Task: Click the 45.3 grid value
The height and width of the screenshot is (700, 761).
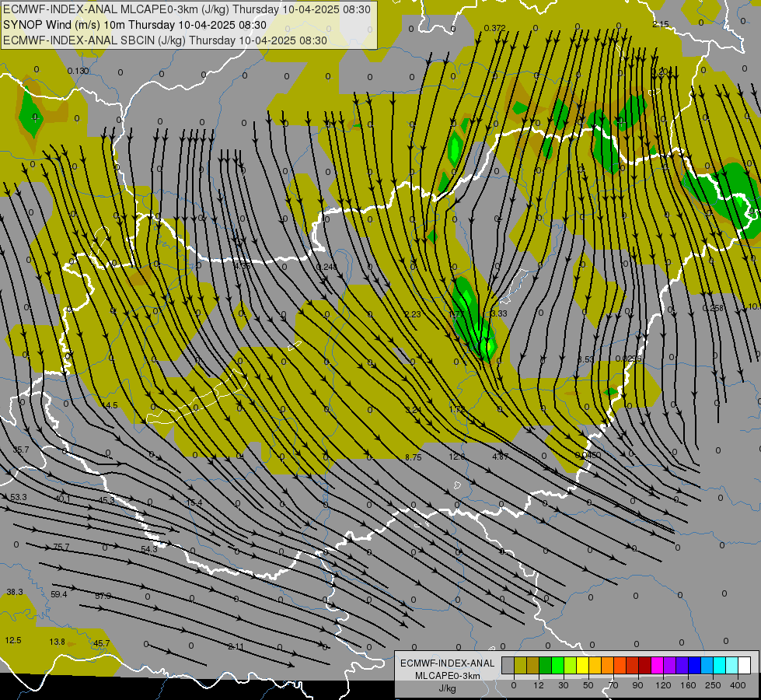Action: coord(106,500)
